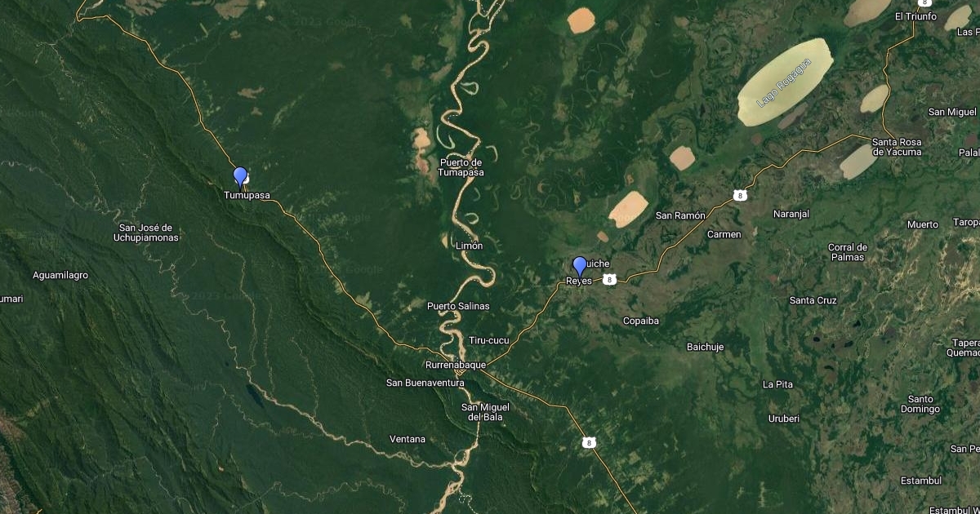Select the Rurrenabaque town label
The image size is (980, 514).
pos(456,365)
